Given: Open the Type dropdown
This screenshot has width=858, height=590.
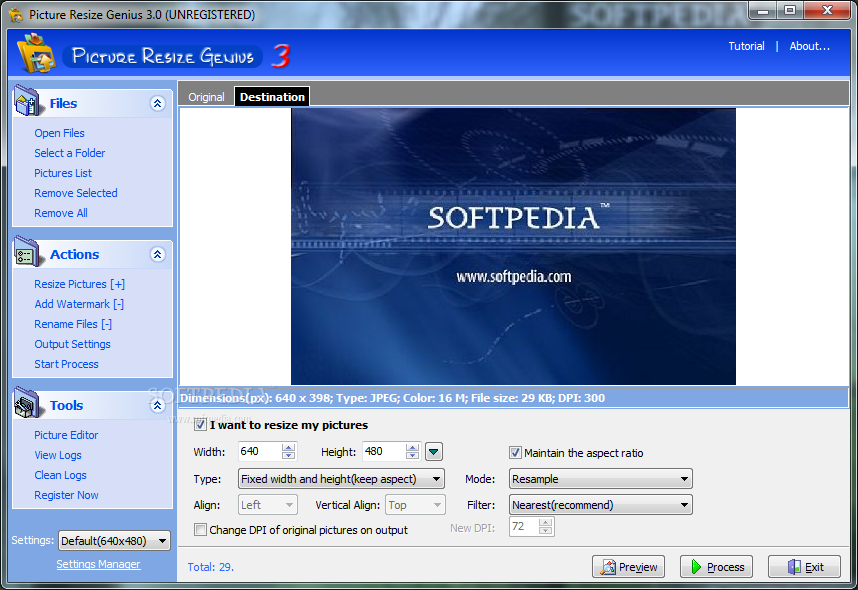Looking at the screenshot, I should pos(341,479).
